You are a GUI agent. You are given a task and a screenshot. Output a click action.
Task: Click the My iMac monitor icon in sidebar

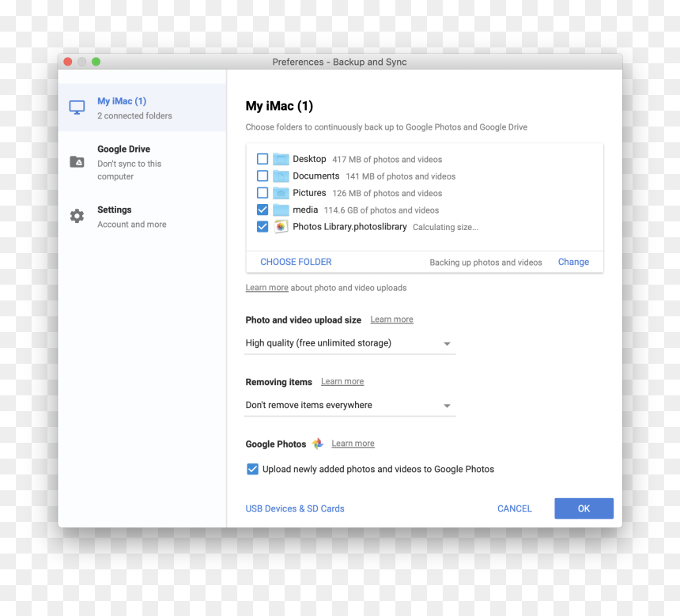[x=77, y=108]
